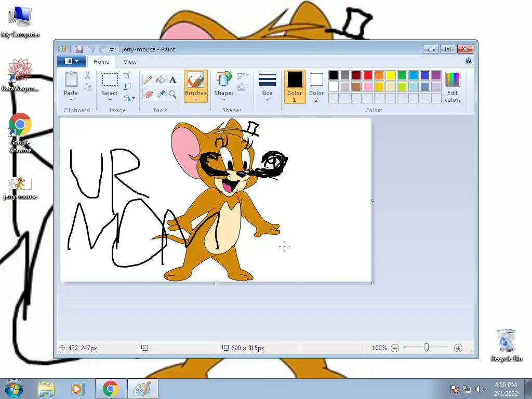Click the taskbar clock showing 4:50 PM
This screenshot has height=399, width=532.
[x=506, y=389]
